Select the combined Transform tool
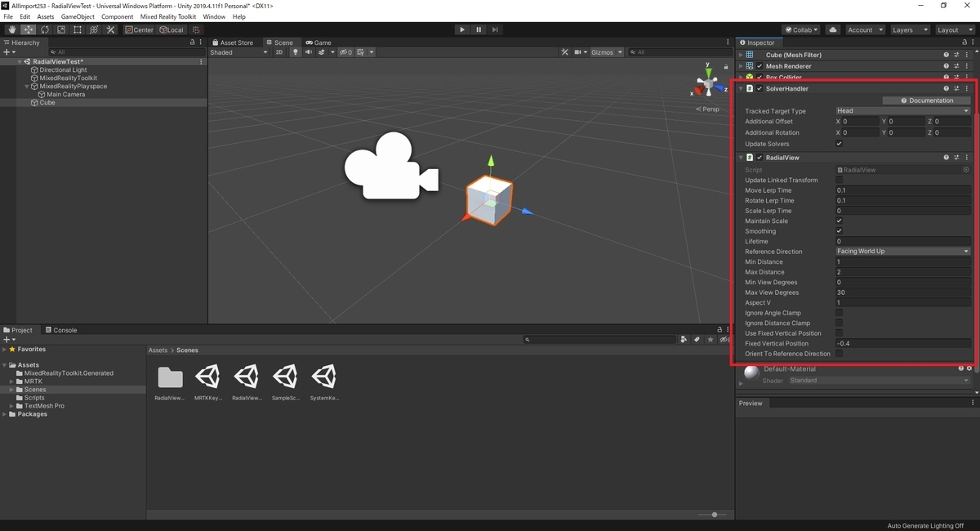 [94, 29]
